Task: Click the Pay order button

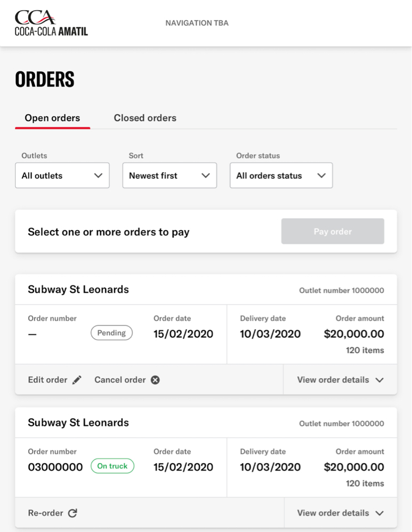Action: 333,232
